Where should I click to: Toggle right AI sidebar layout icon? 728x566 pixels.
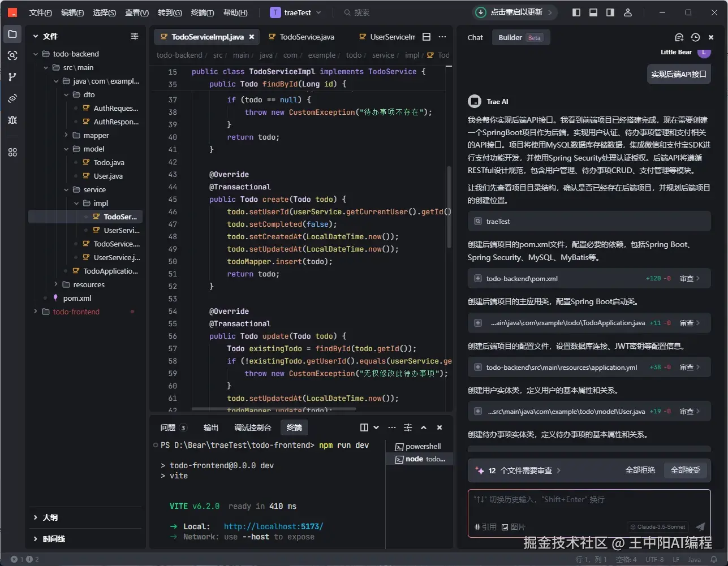610,12
